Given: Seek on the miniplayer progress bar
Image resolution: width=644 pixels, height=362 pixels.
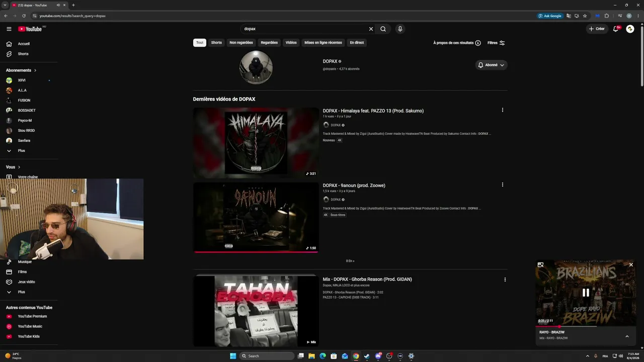Looking at the screenshot, I should (586, 326).
